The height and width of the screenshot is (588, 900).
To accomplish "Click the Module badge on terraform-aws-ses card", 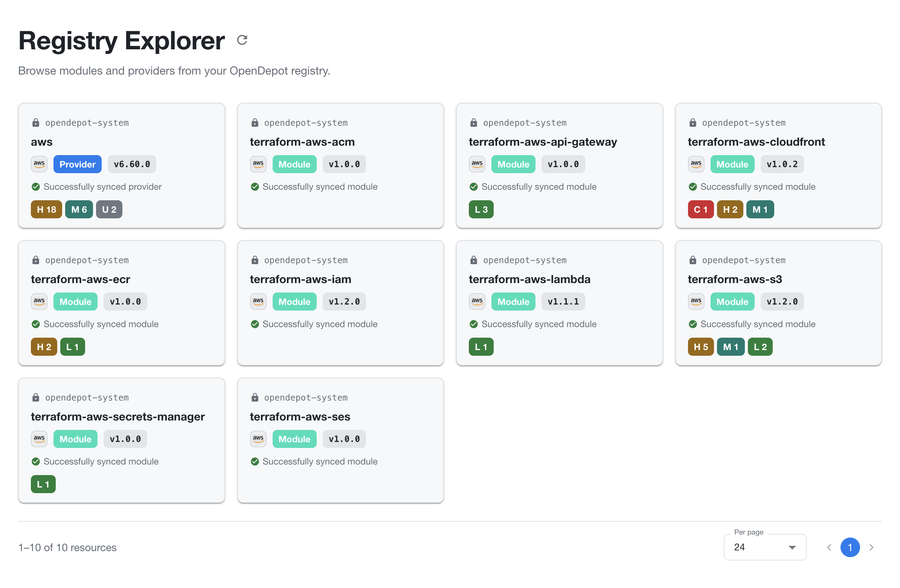I will [294, 439].
